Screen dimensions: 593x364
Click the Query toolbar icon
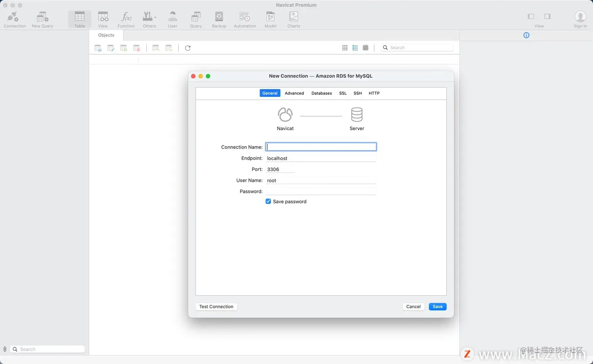coord(196,17)
